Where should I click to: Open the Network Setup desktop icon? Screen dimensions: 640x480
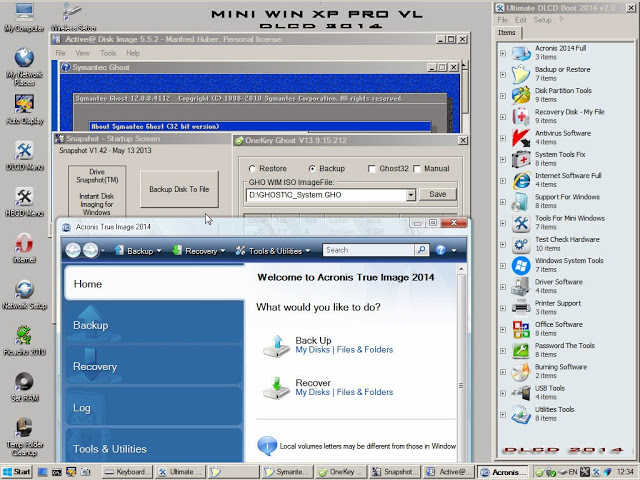pyautogui.click(x=24, y=294)
